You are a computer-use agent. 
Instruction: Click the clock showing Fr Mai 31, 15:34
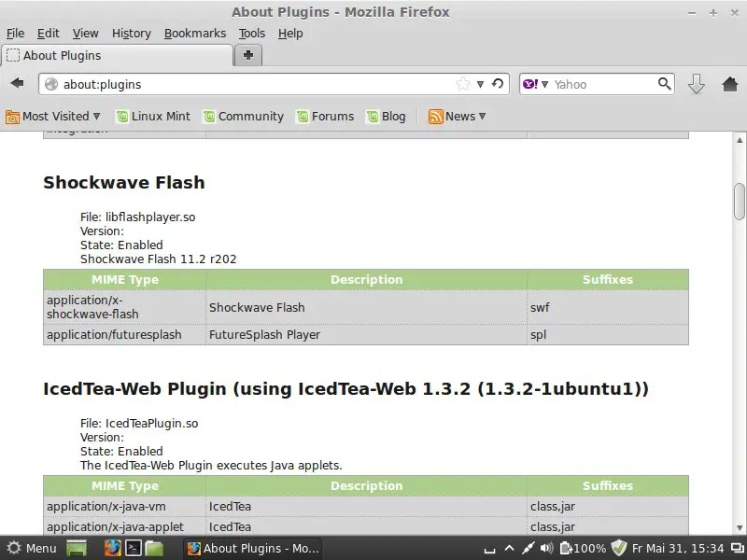(x=678, y=548)
